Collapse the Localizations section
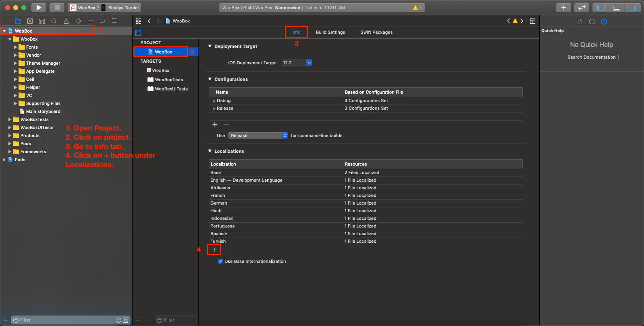Image resolution: width=644 pixels, height=326 pixels. (x=210, y=151)
